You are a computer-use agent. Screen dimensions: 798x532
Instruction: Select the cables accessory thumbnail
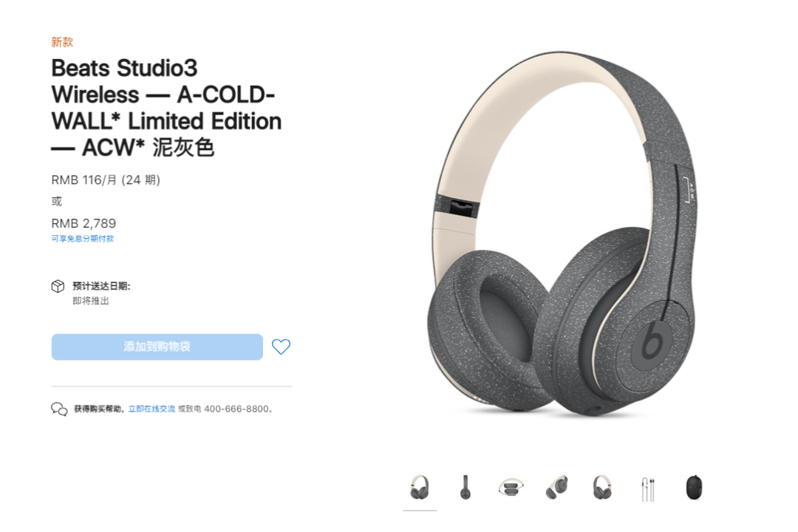coord(648,488)
